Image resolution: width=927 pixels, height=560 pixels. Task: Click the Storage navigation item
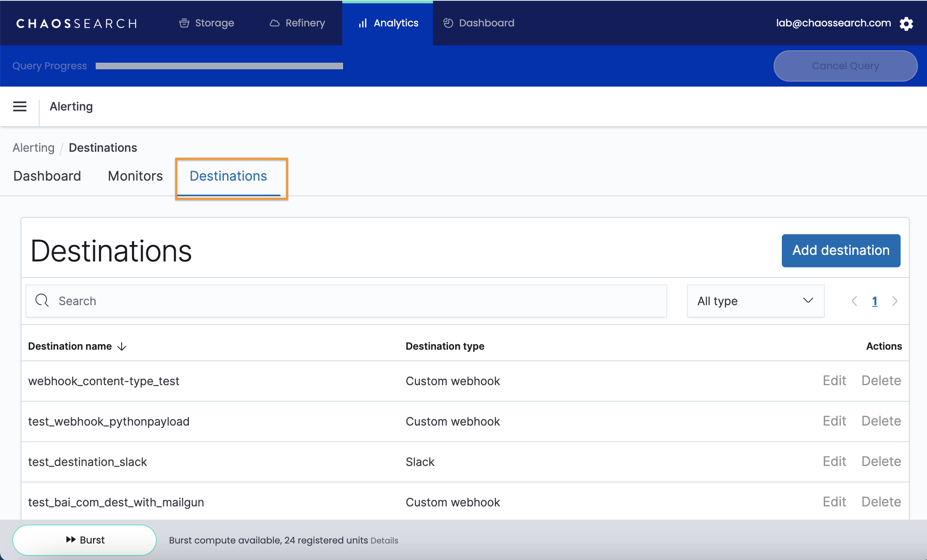coord(207,23)
